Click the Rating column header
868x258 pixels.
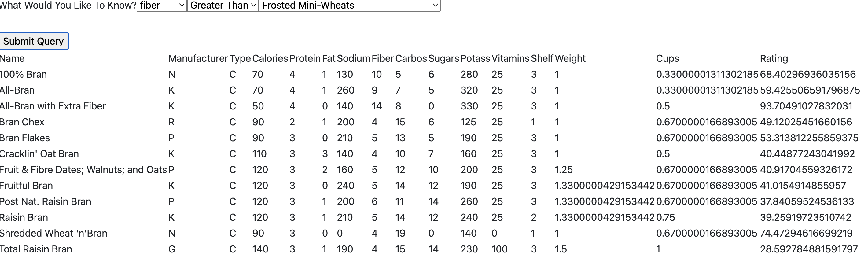(x=774, y=59)
